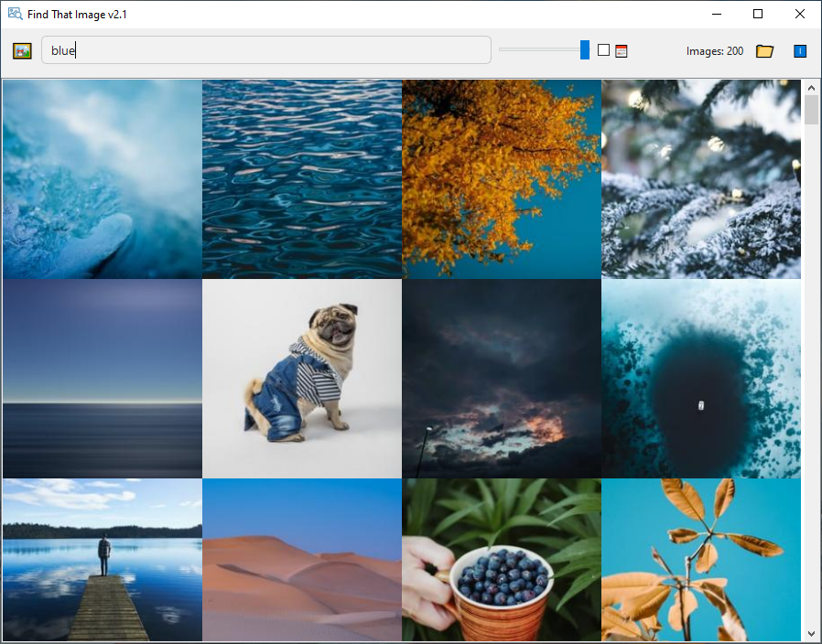Open the calm sea horizon thumbnail

103,379
